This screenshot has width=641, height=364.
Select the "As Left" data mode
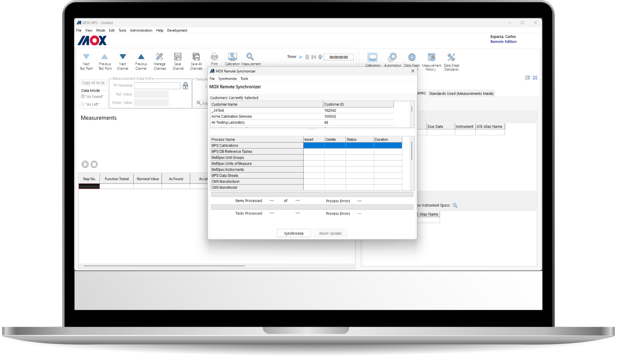[83, 104]
